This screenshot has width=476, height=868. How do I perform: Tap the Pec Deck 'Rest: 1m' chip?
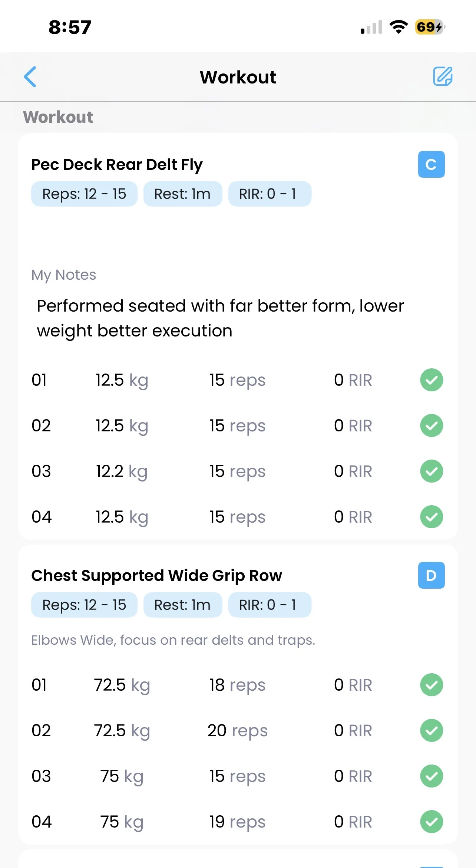click(x=182, y=194)
